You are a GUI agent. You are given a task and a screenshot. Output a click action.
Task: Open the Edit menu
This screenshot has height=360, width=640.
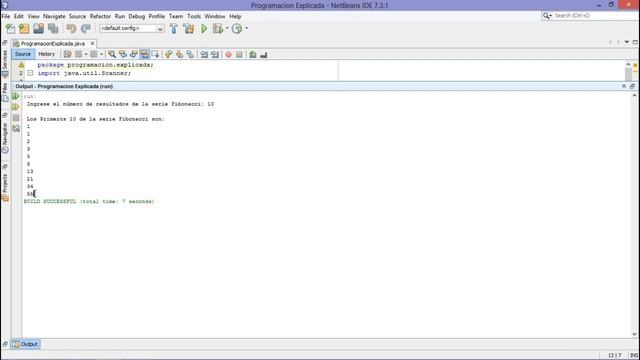(x=19, y=16)
